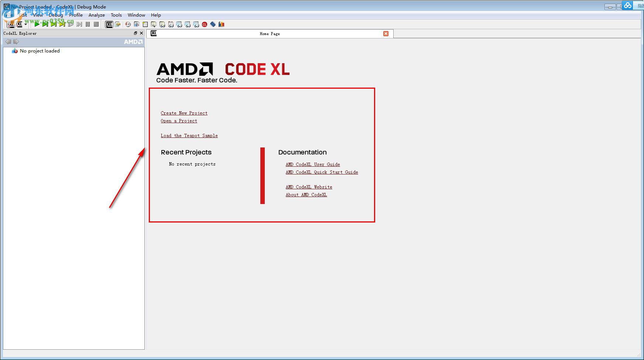The image size is (644, 360).
Task: Stop the debugged process
Action: (x=96, y=24)
